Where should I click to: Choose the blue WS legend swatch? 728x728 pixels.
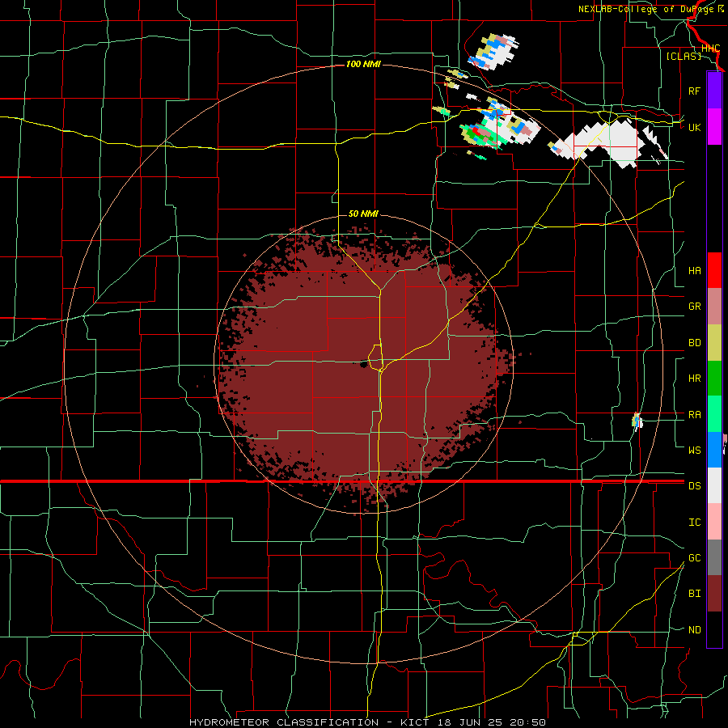[714, 450]
